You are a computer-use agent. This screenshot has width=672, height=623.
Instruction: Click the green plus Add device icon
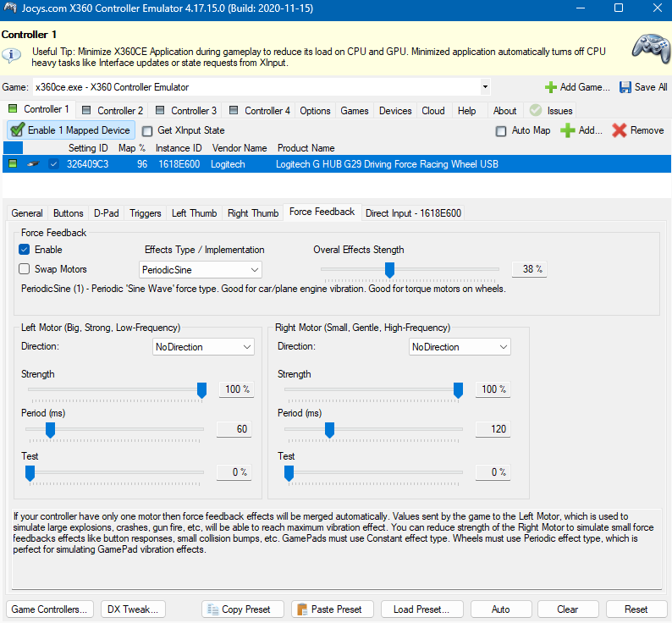tap(567, 130)
